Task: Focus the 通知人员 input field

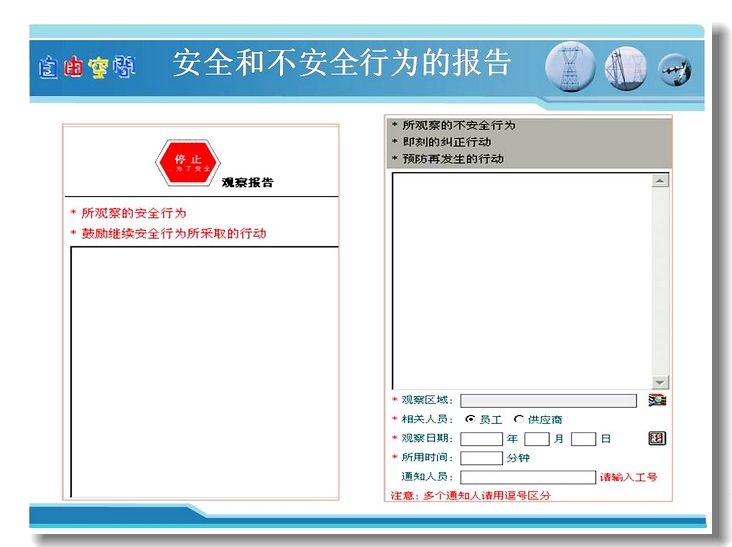Action: tap(528, 477)
